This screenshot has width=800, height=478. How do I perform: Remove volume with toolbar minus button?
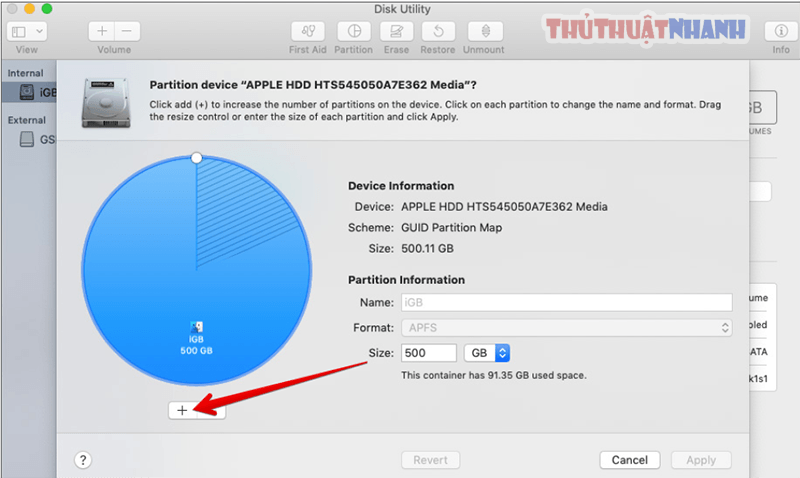coord(127,31)
